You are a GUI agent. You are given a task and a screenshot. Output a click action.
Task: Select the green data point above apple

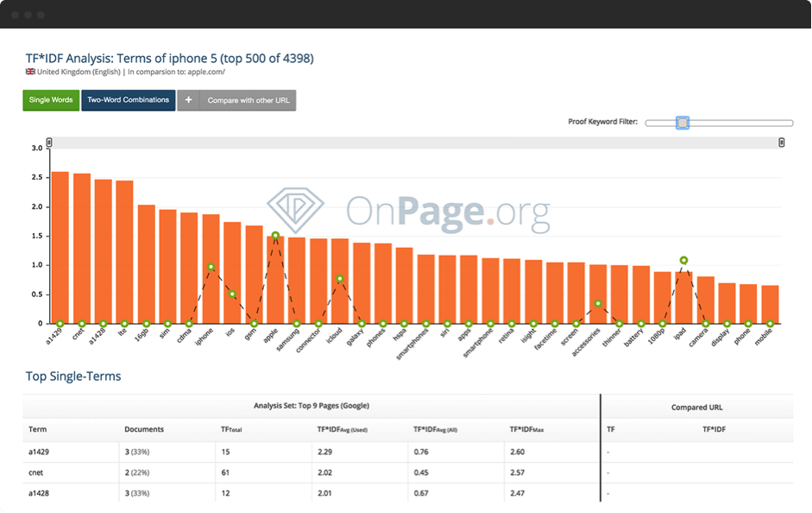(x=275, y=235)
